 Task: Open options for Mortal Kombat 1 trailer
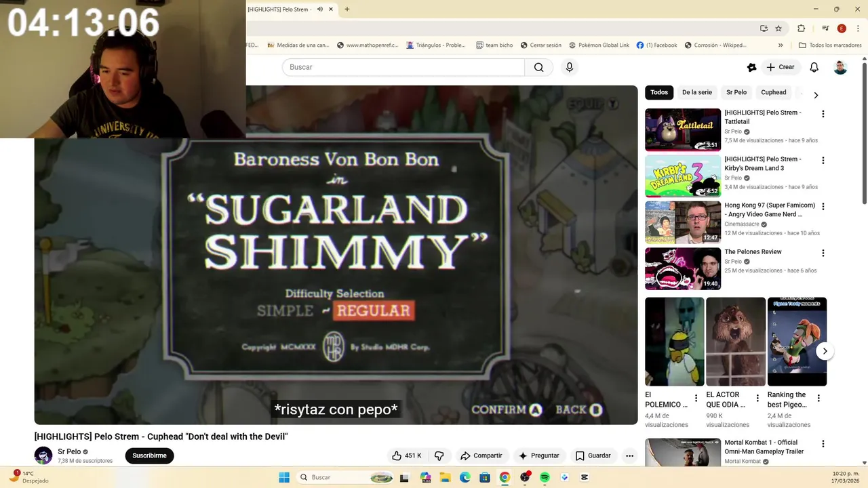tap(823, 444)
